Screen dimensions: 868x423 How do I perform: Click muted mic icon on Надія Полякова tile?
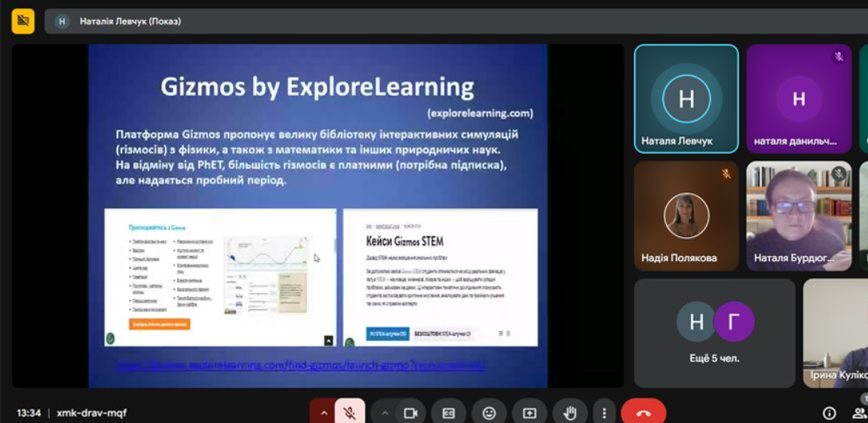point(726,174)
